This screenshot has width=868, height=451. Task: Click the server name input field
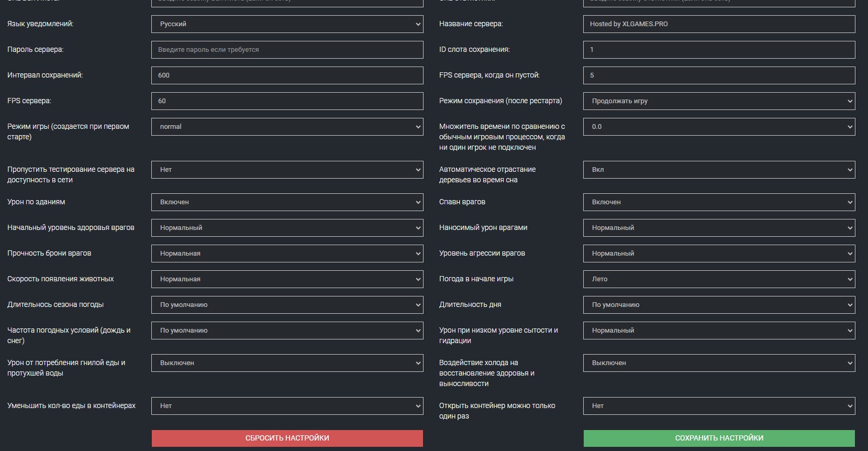(x=719, y=24)
